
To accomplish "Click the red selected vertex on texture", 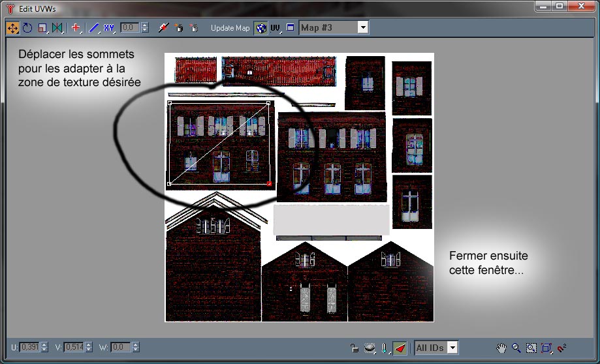I will 269,184.
